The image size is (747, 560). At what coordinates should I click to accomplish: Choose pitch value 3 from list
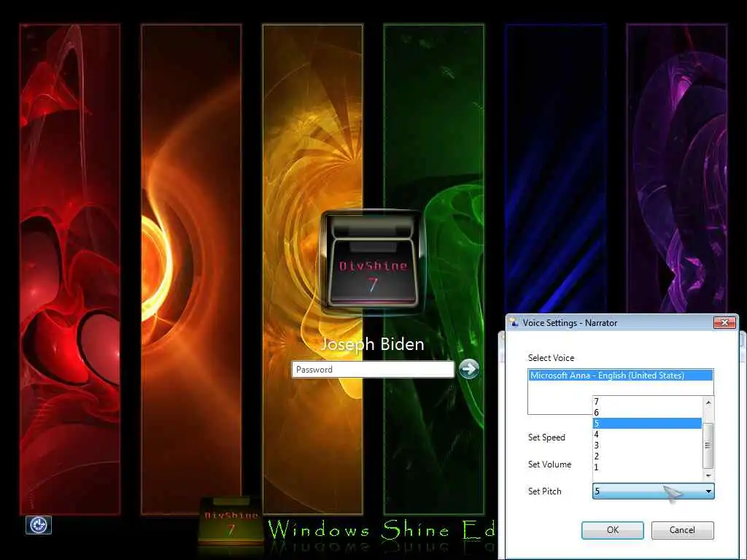pyautogui.click(x=647, y=446)
